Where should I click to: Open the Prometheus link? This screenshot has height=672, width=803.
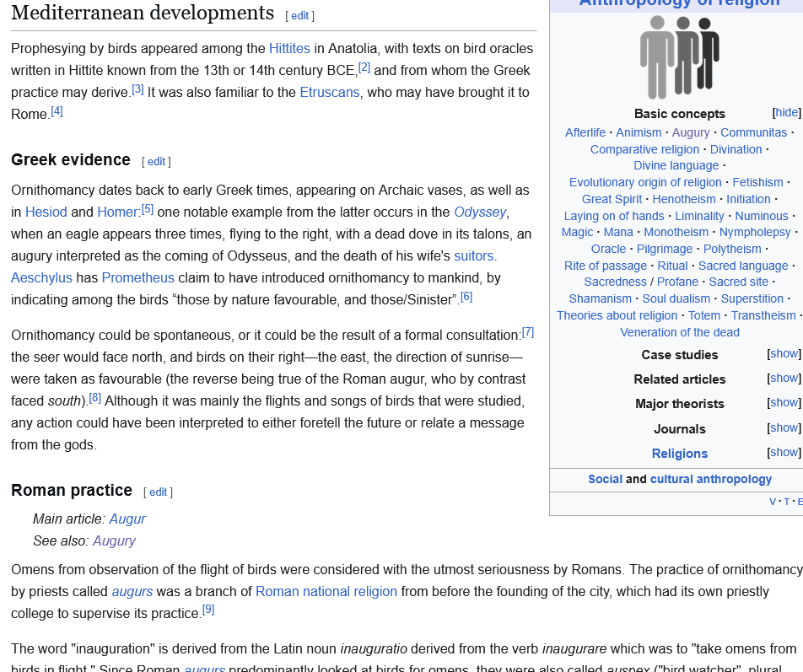click(x=138, y=278)
